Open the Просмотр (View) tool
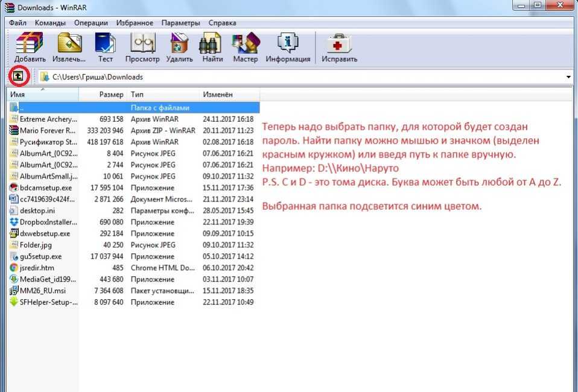This screenshot has height=392, width=578. 142,48
